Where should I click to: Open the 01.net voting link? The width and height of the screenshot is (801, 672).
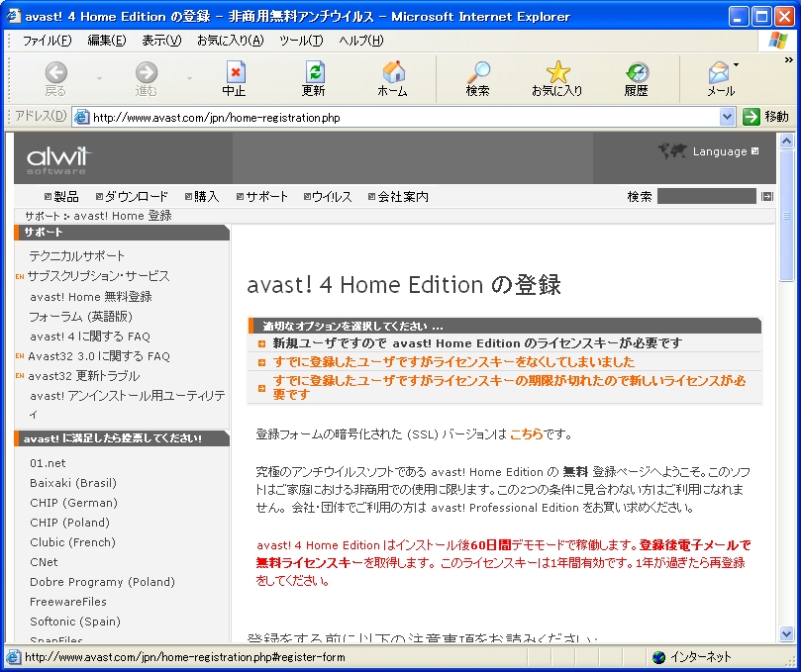[x=48, y=463]
